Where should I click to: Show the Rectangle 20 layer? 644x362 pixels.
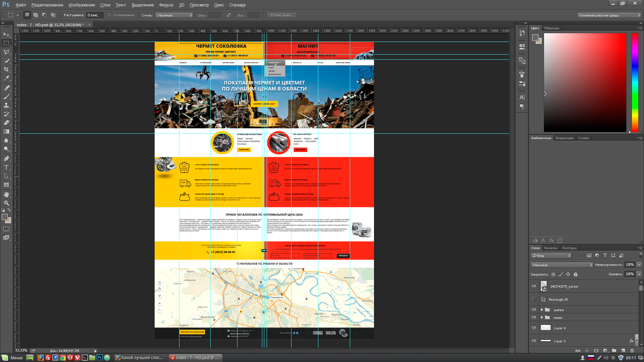click(x=534, y=299)
